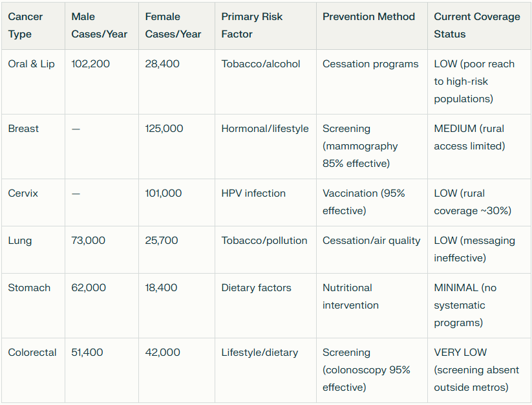Viewport: 532px width, 405px height.
Task: Select the 125,000 female cases cell
Action: click(164, 129)
